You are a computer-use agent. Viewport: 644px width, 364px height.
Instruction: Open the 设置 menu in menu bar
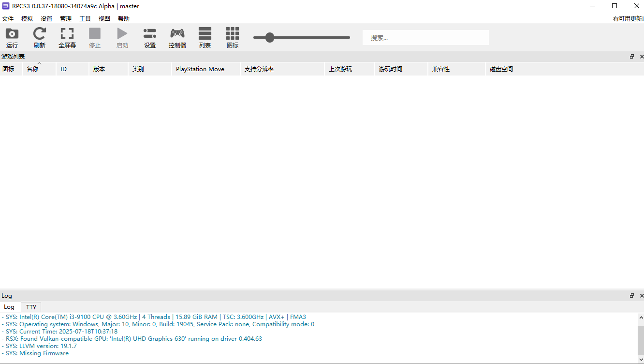pyautogui.click(x=46, y=19)
